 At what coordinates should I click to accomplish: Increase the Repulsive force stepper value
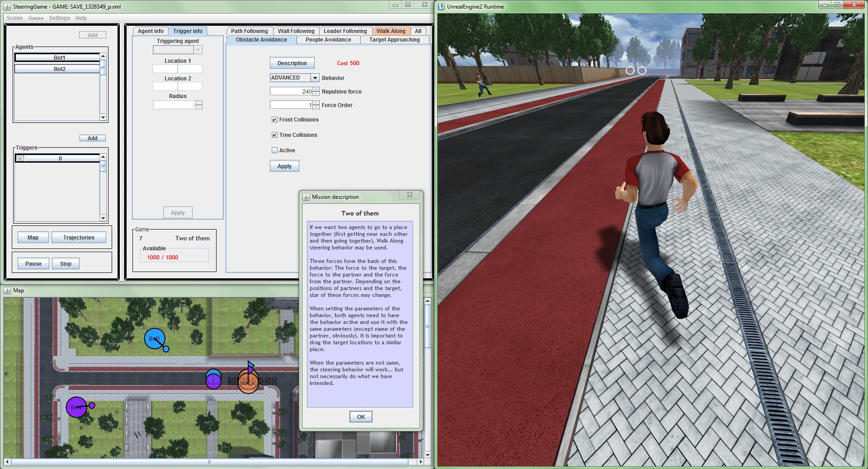[316, 89]
